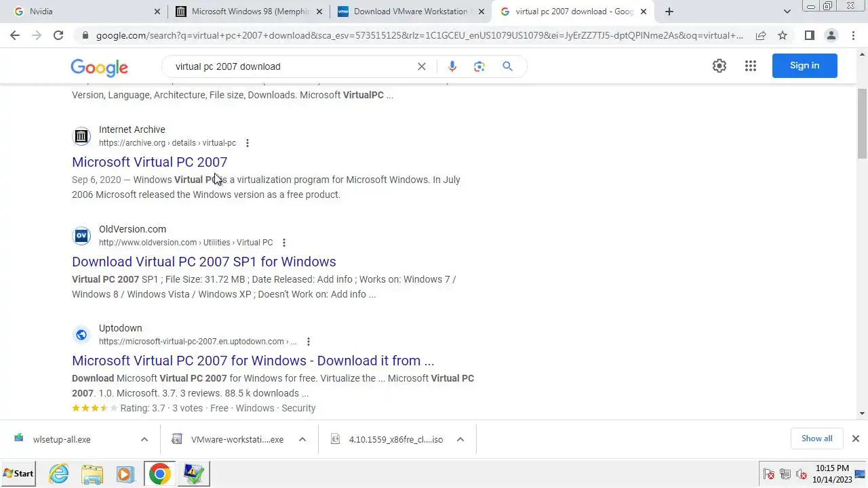Switch to Chrome in taskbar

tap(160, 474)
